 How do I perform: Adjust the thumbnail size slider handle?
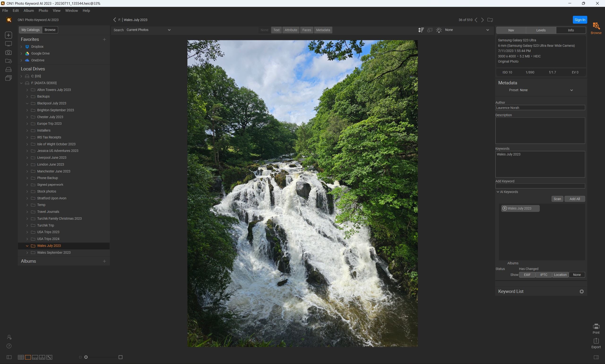(x=86, y=357)
